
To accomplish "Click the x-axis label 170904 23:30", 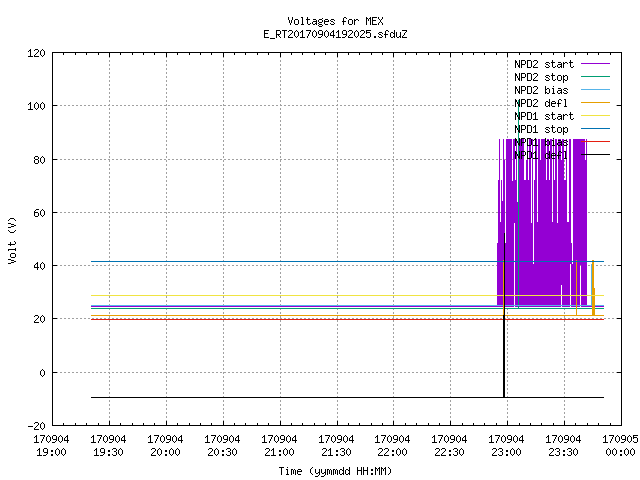I will click(563, 446).
